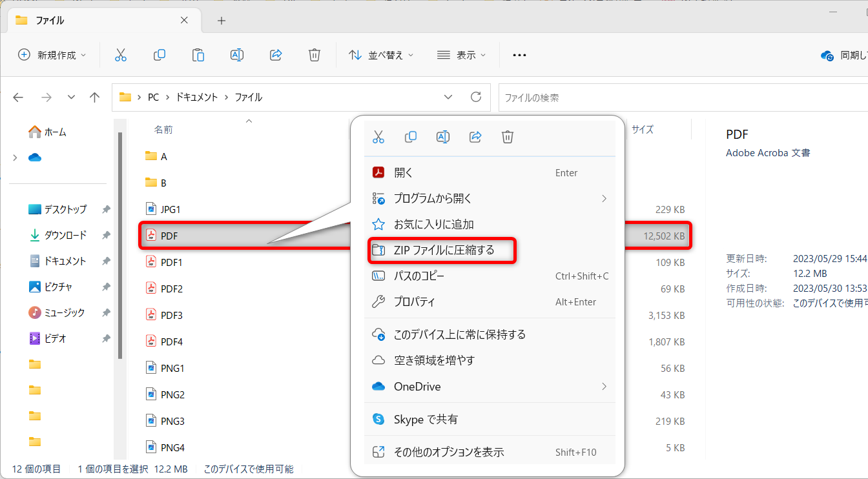Click the 名前 column header
The height and width of the screenshot is (479, 868).
(163, 130)
